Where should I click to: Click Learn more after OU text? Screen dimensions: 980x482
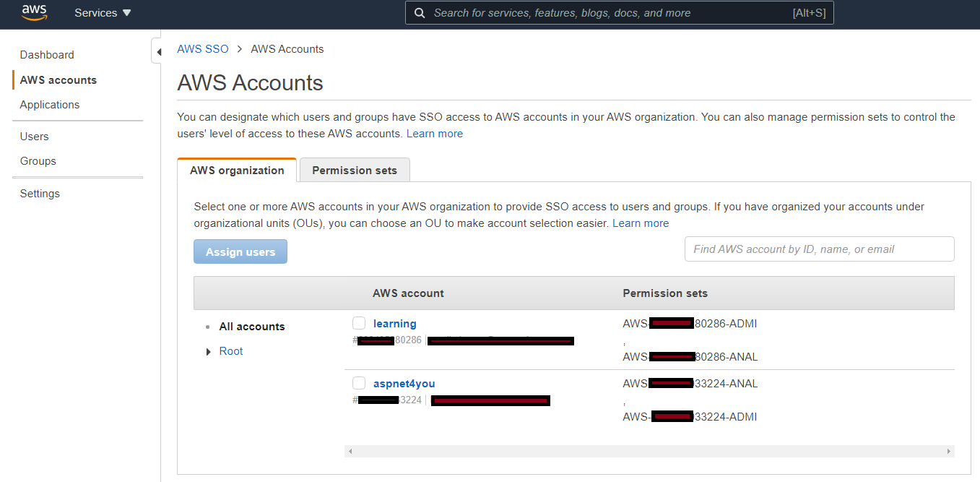click(641, 223)
